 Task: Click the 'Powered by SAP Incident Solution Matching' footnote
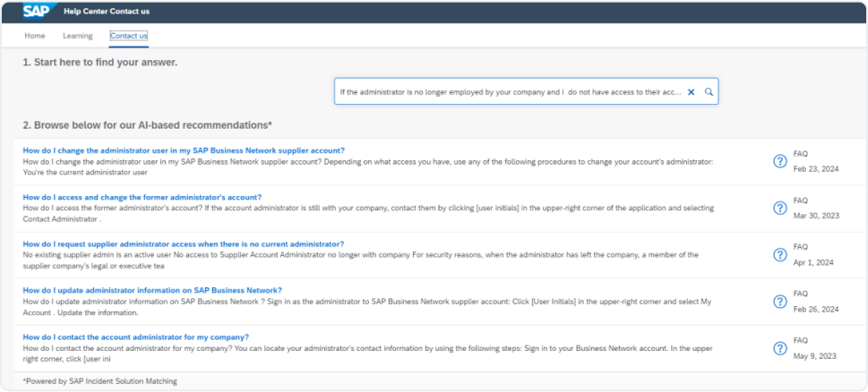[99, 381]
